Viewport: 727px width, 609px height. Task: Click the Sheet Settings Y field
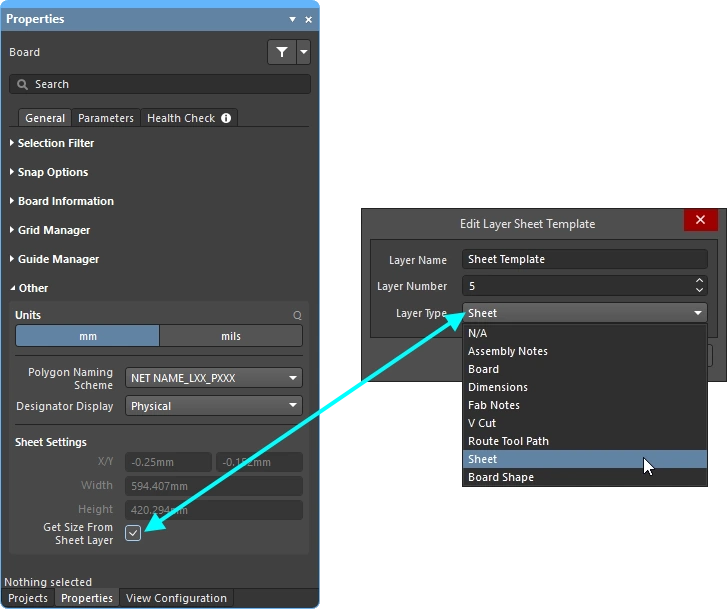tap(259, 462)
